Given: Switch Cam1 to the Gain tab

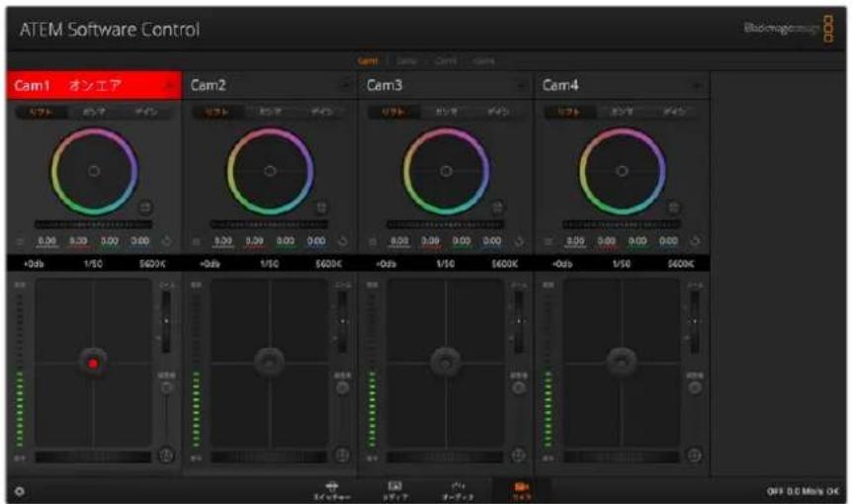Looking at the screenshot, I should (x=145, y=112).
